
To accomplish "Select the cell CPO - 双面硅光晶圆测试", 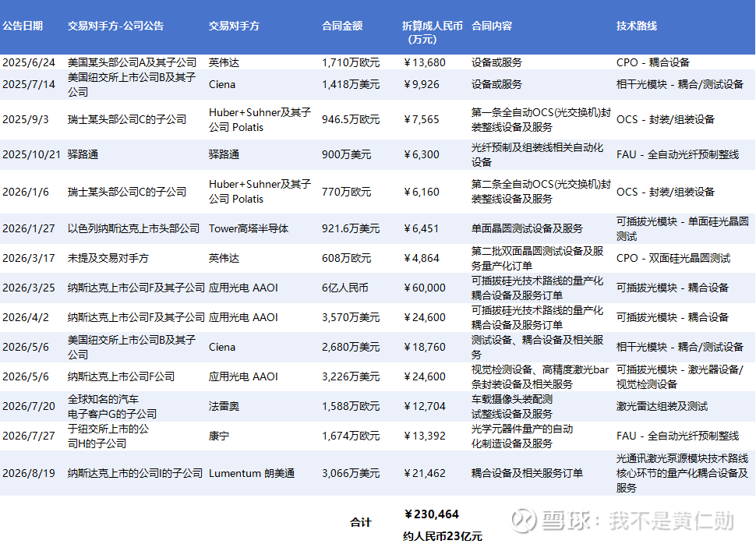I will tap(673, 259).
